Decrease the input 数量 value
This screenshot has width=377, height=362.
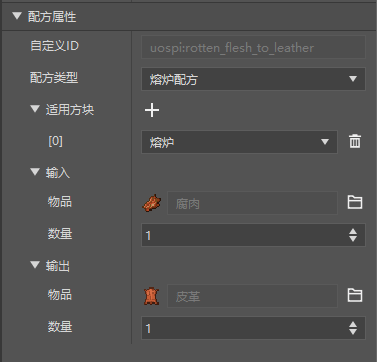[353, 239]
